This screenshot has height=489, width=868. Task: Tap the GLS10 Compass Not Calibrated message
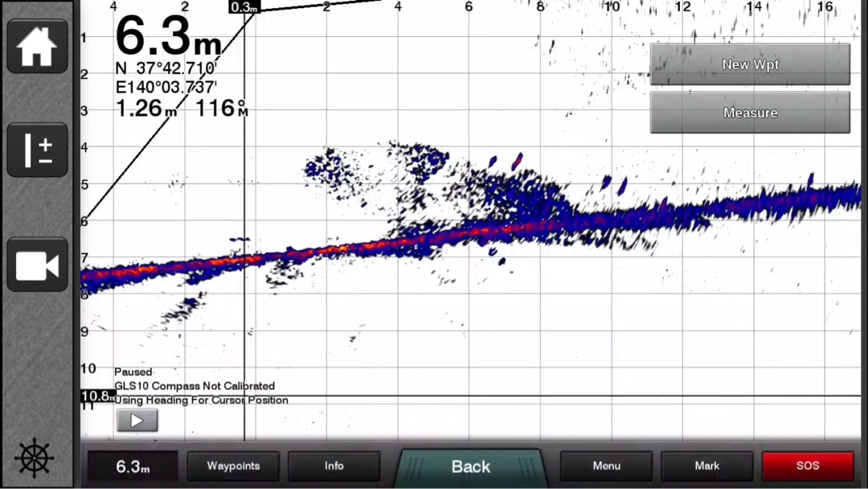194,386
